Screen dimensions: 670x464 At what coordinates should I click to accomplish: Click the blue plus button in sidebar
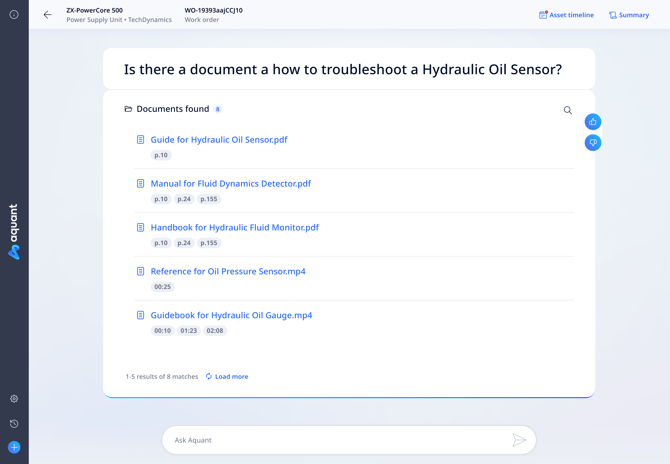[x=14, y=447]
